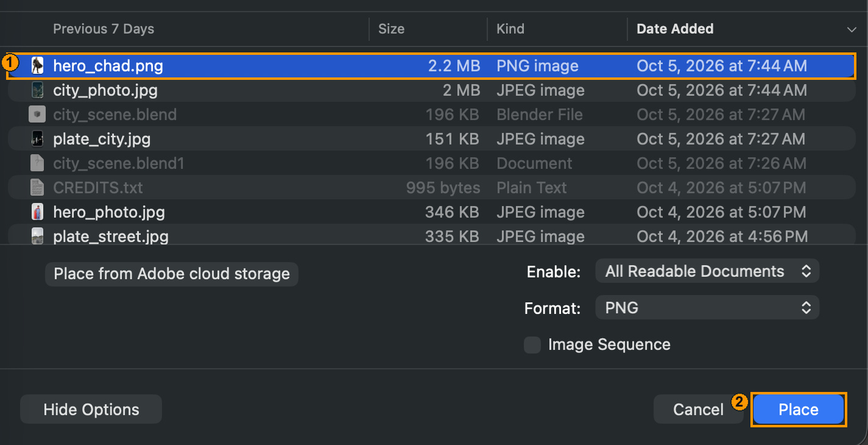Click the city_scene.blend Blender file icon
This screenshot has height=445, width=868.
pos(38,115)
